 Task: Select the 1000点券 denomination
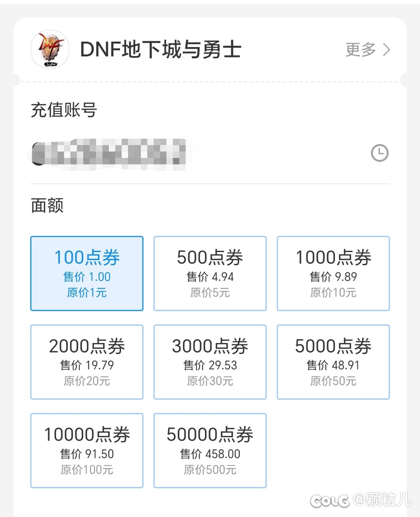click(333, 273)
